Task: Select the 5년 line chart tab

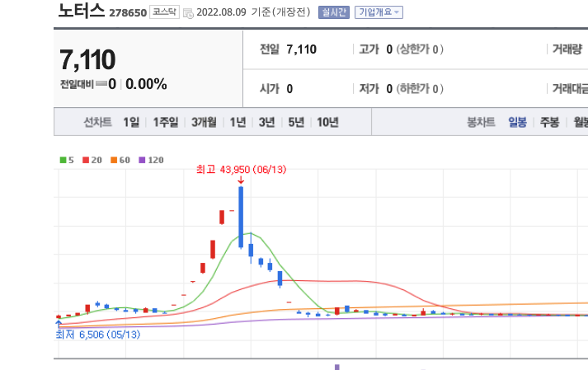Action: pos(296,122)
